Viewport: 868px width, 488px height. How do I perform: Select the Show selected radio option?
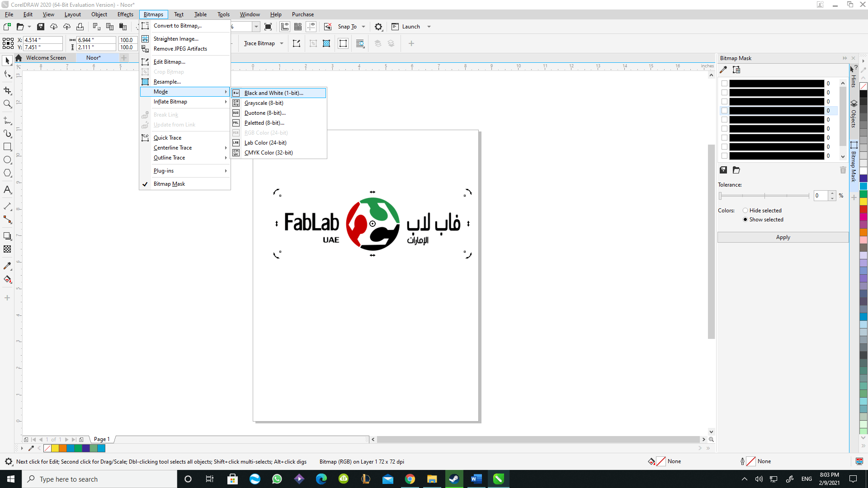(745, 220)
